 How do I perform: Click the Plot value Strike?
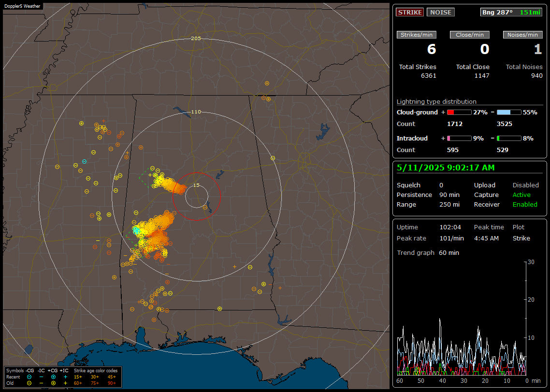(x=521, y=238)
